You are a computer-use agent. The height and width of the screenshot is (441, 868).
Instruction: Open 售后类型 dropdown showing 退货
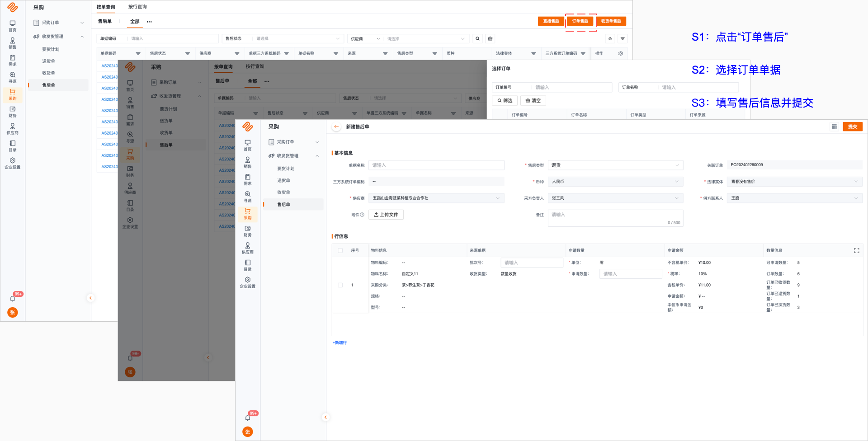click(615, 165)
